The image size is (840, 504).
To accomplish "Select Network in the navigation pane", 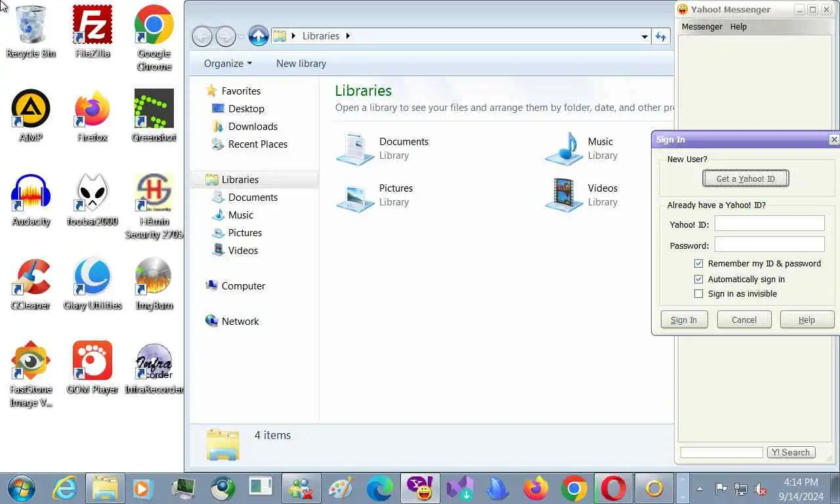I will pyautogui.click(x=240, y=322).
